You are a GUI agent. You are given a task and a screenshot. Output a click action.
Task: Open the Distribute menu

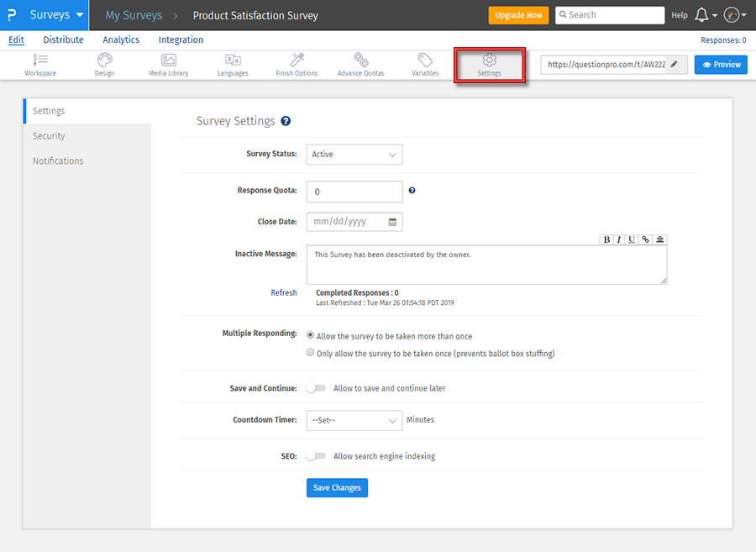pos(63,39)
